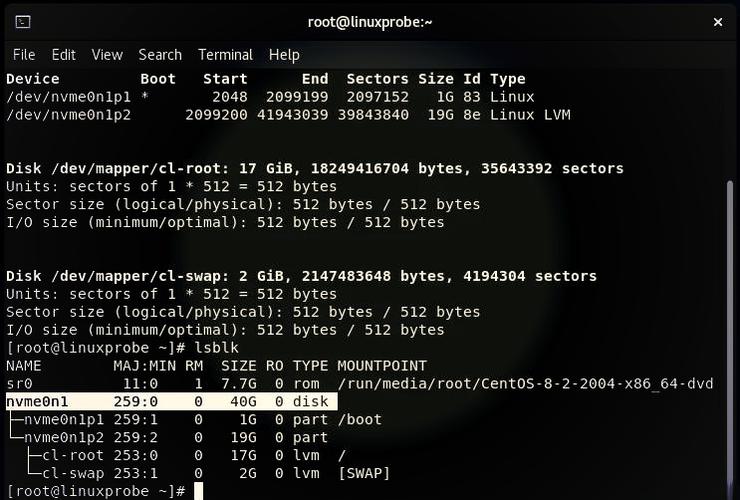Click the [SWAP] mountpoint text
Screen dimensions: 740x500
tap(364, 473)
